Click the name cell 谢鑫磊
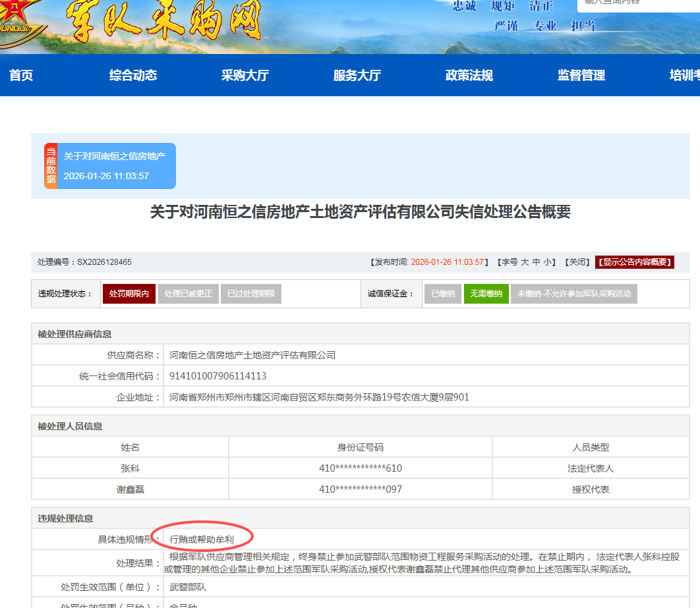 click(130, 489)
